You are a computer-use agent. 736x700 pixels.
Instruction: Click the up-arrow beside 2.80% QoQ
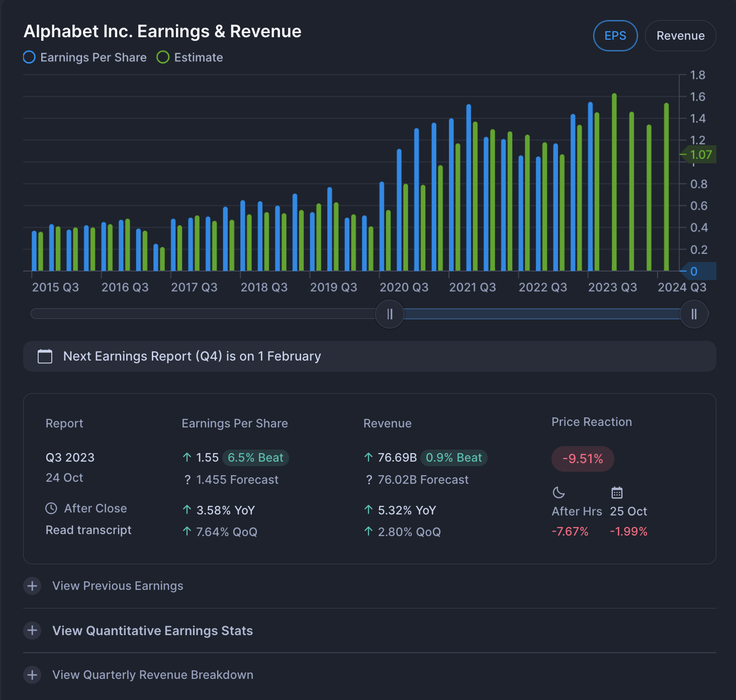coord(369,532)
